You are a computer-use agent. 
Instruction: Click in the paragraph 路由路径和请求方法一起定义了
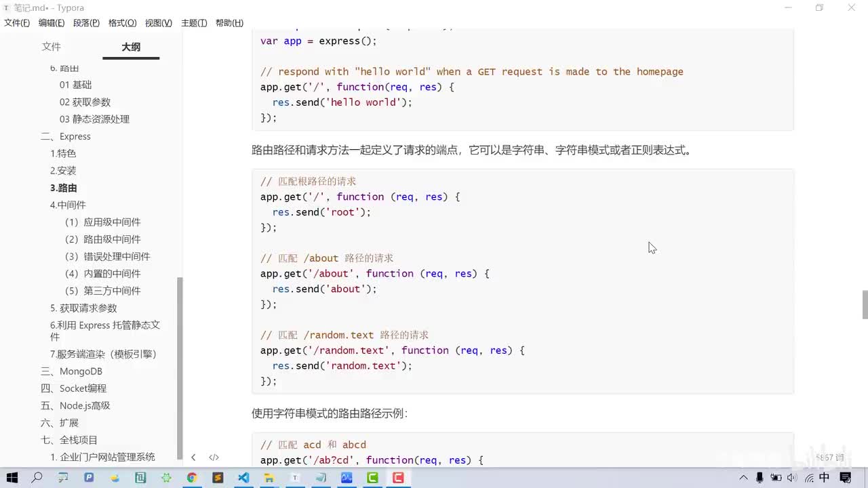473,150
